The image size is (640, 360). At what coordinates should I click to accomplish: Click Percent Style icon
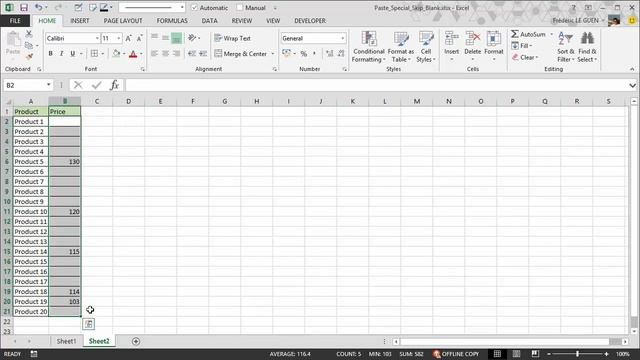[x=304, y=53]
